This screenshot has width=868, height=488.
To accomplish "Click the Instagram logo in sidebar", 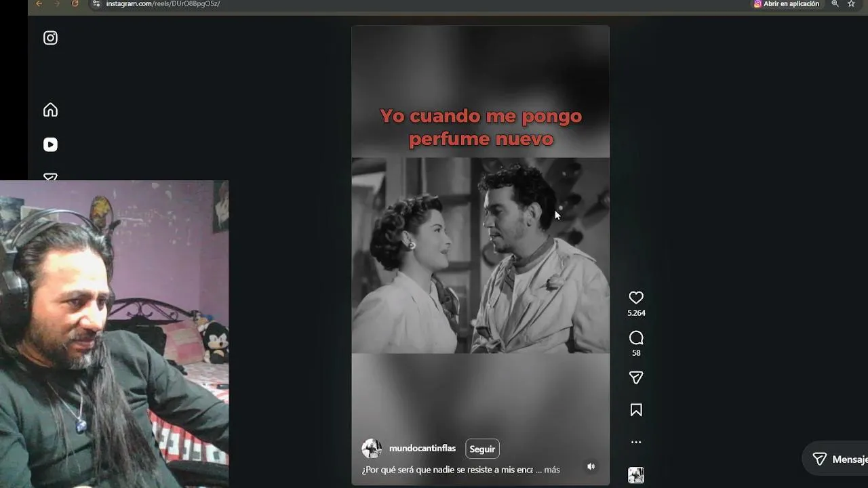I will [50, 38].
